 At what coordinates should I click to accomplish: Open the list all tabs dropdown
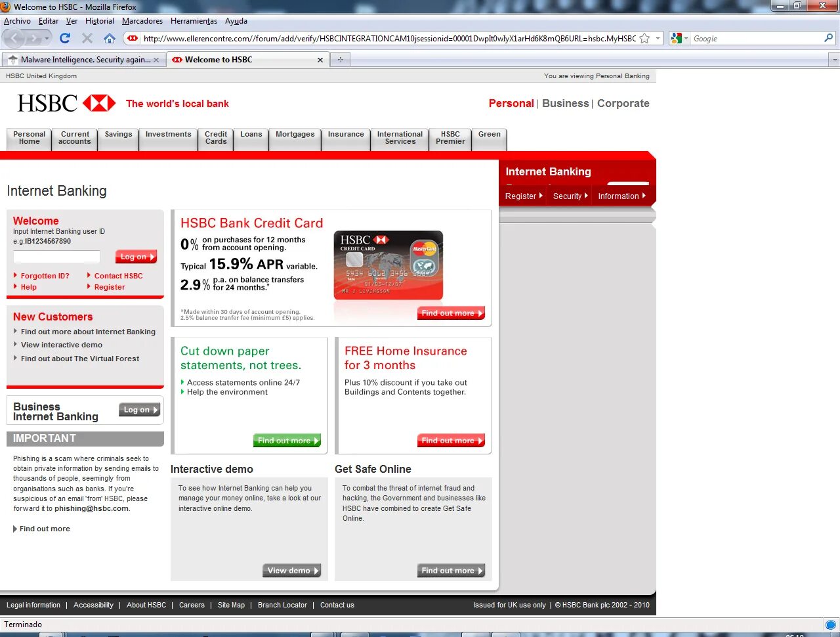[x=835, y=59]
